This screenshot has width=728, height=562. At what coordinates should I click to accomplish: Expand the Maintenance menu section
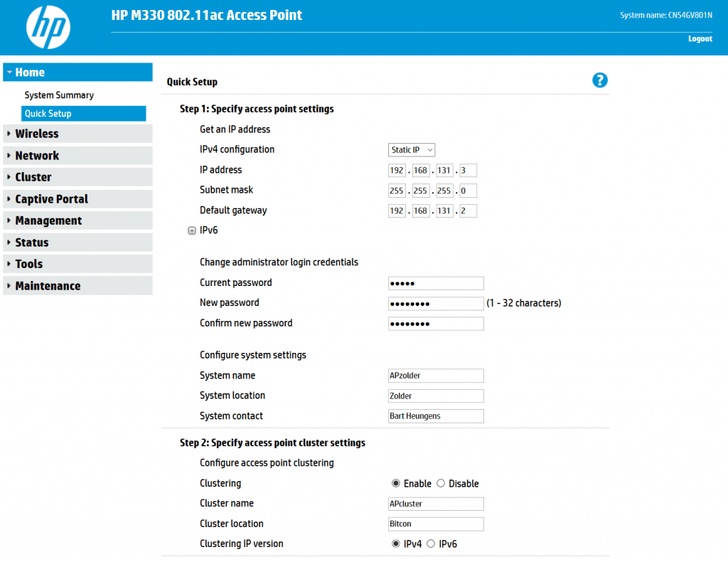(x=77, y=286)
